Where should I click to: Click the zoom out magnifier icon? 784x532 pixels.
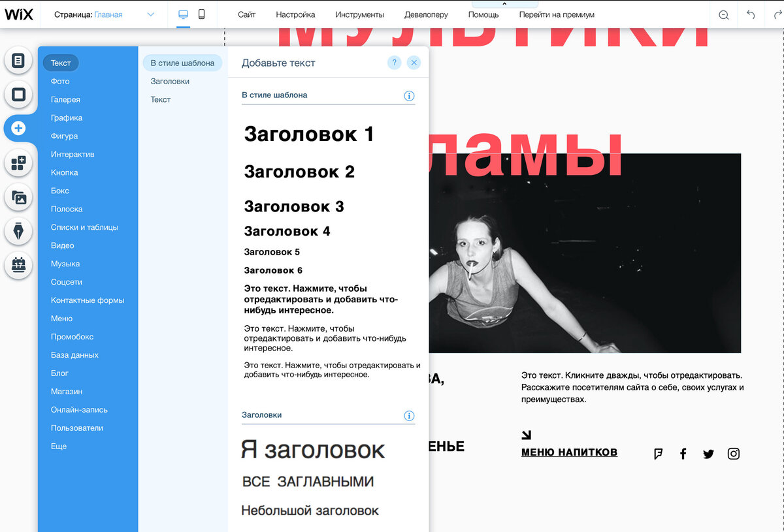[724, 15]
